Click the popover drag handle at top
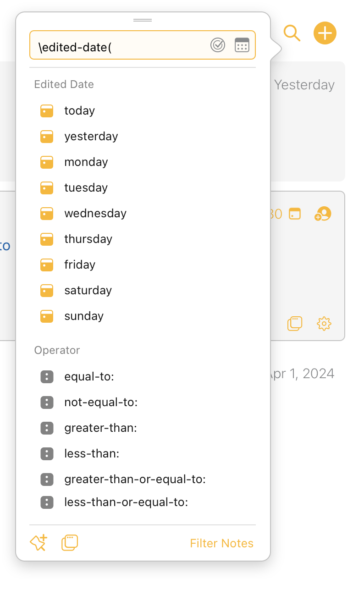The width and height of the screenshot is (364, 595). point(143,21)
